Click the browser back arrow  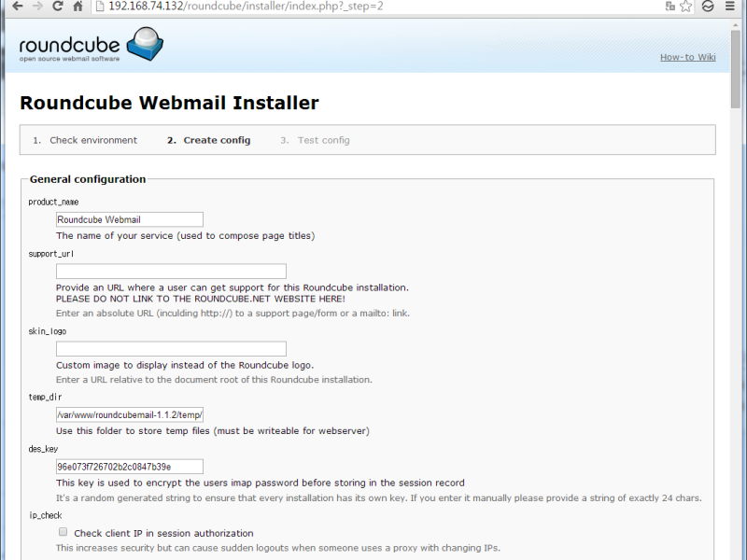point(17,7)
